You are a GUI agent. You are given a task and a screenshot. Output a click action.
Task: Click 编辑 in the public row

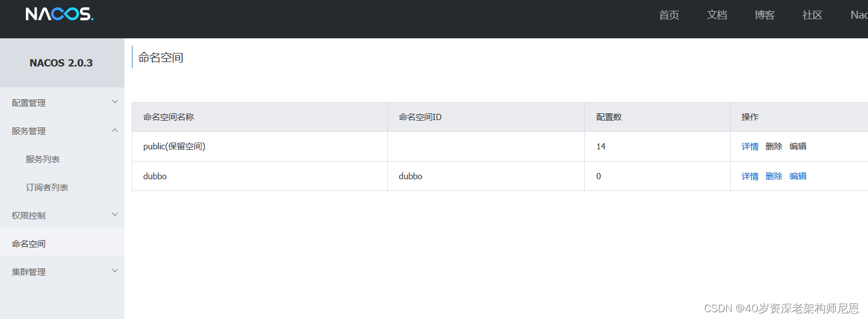click(x=798, y=147)
